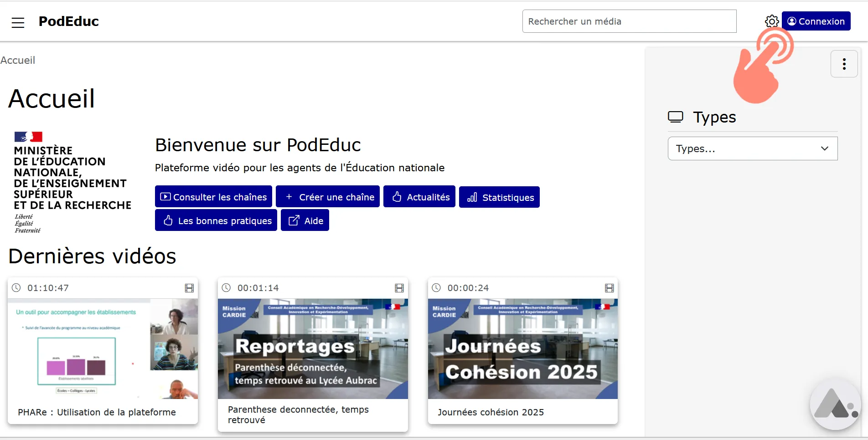Click the Dernières vidéos heading
868x440 pixels.
pos(92,256)
